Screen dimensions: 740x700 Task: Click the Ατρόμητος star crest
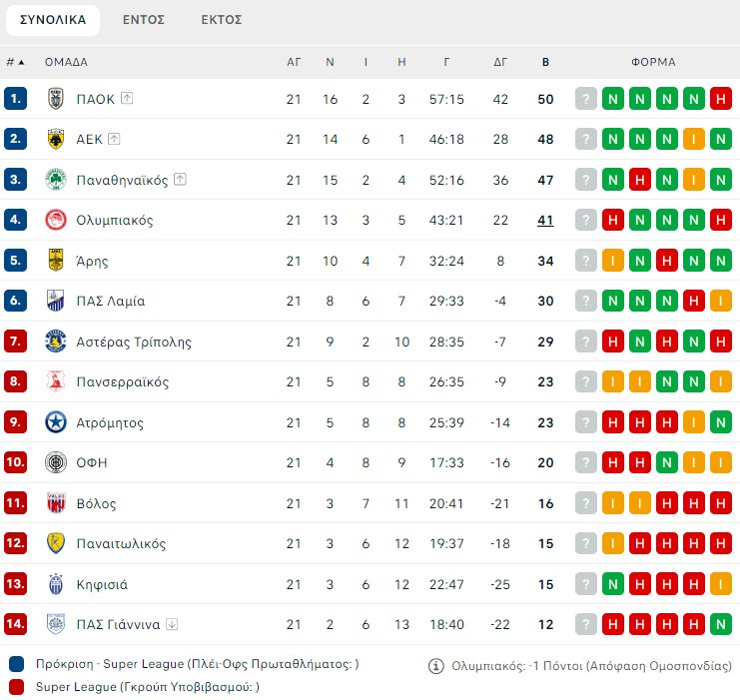(x=56, y=422)
